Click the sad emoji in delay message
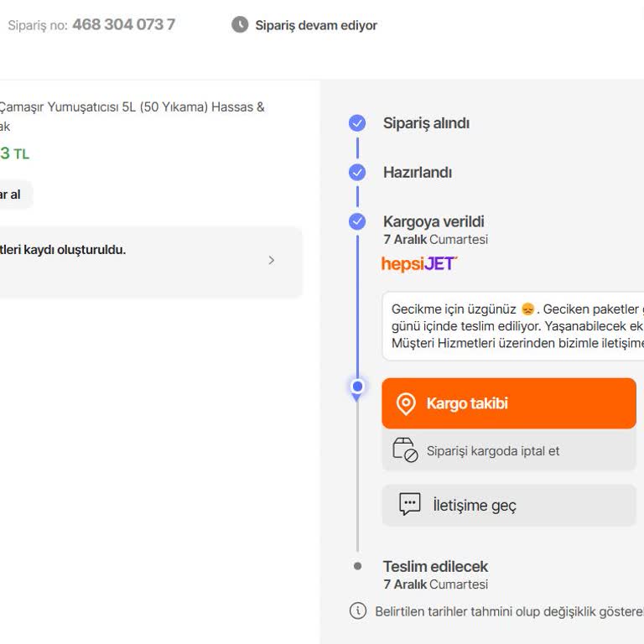This screenshot has width=644, height=644. click(x=527, y=309)
